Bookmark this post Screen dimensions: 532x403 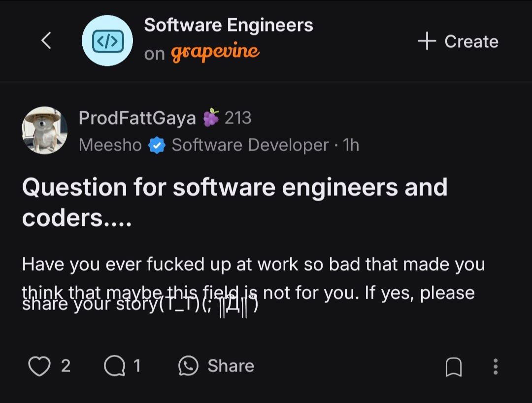coord(453,367)
